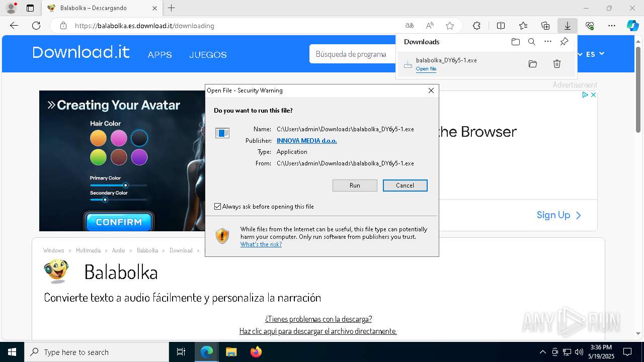644x362 pixels.
Task: Open the Edge profile icon
Action: pyautogui.click(x=11, y=8)
